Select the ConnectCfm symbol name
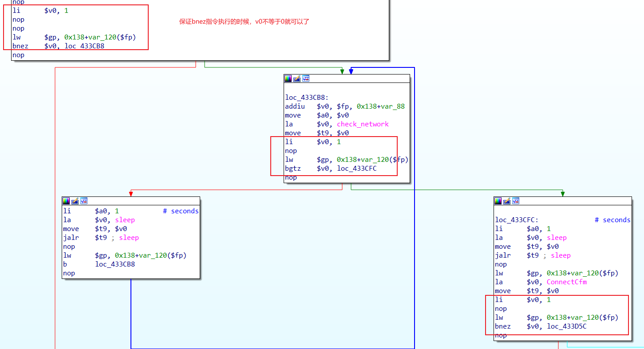The height and width of the screenshot is (349, 644). pos(567,282)
